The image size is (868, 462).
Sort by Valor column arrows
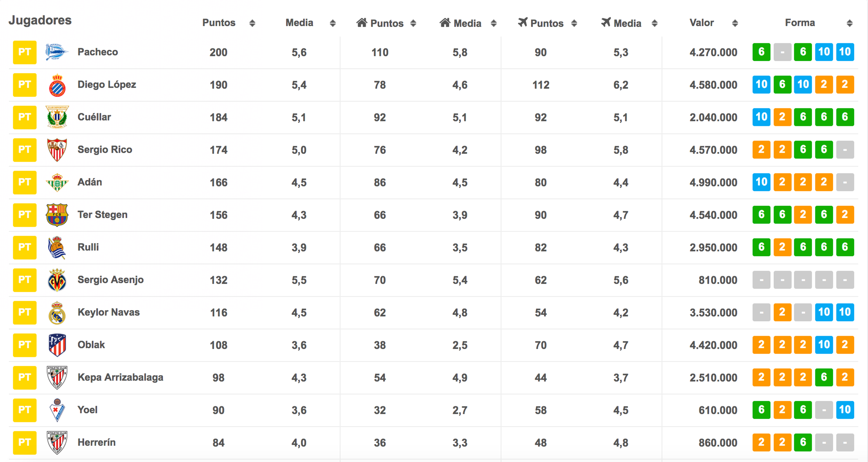(735, 23)
